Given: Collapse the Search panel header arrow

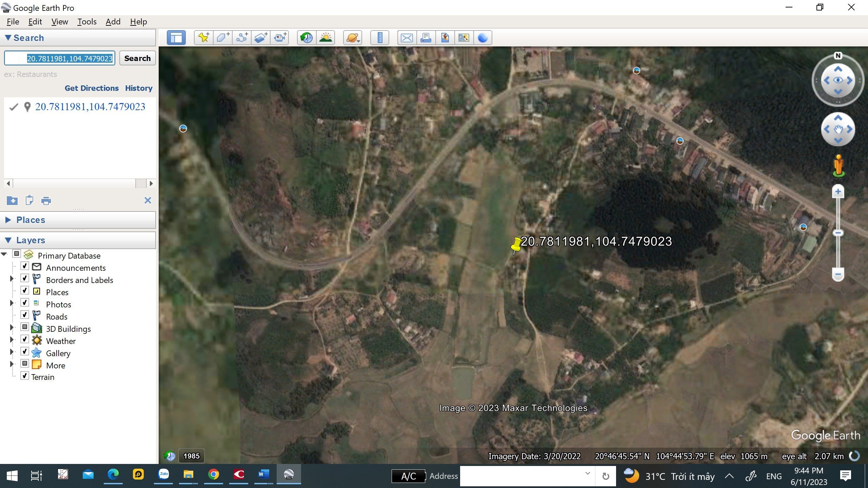Looking at the screenshot, I should (x=8, y=38).
